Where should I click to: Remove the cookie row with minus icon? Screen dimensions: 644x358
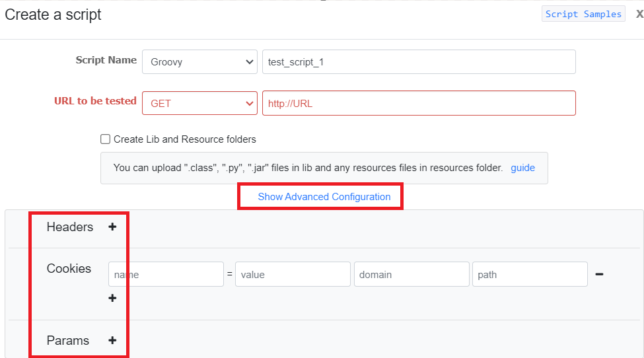(599, 274)
